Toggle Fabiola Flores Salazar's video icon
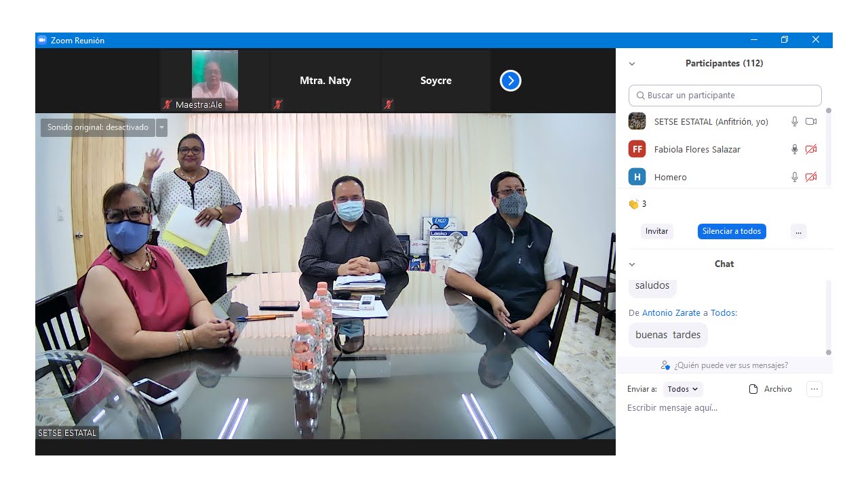 (x=811, y=149)
